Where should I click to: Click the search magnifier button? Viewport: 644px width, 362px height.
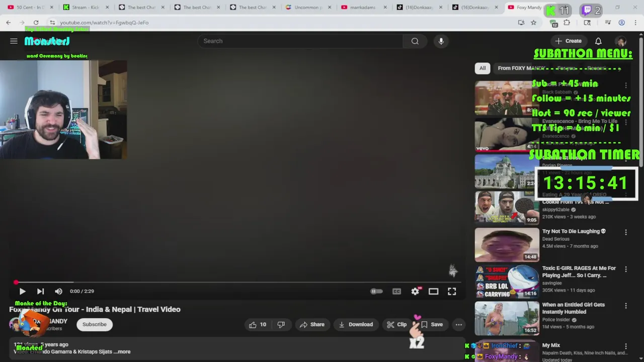tap(415, 41)
